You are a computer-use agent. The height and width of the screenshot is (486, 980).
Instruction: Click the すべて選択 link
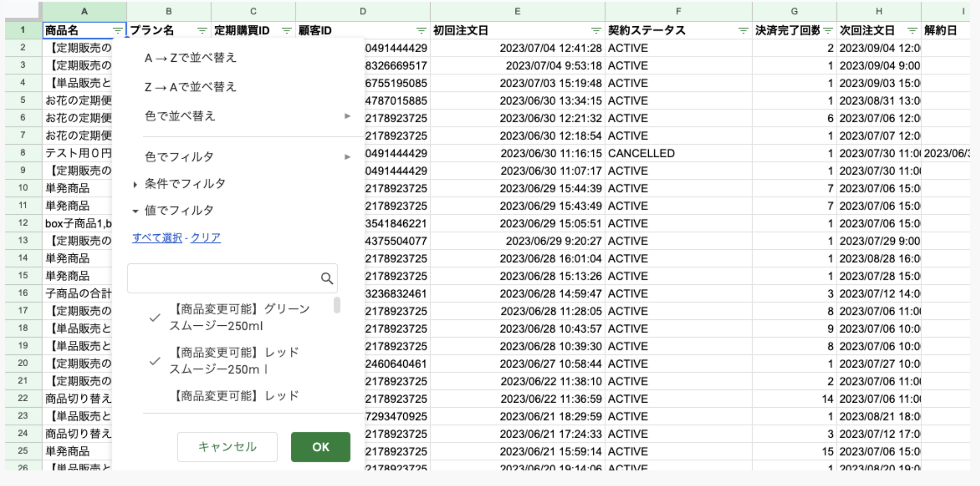[157, 238]
